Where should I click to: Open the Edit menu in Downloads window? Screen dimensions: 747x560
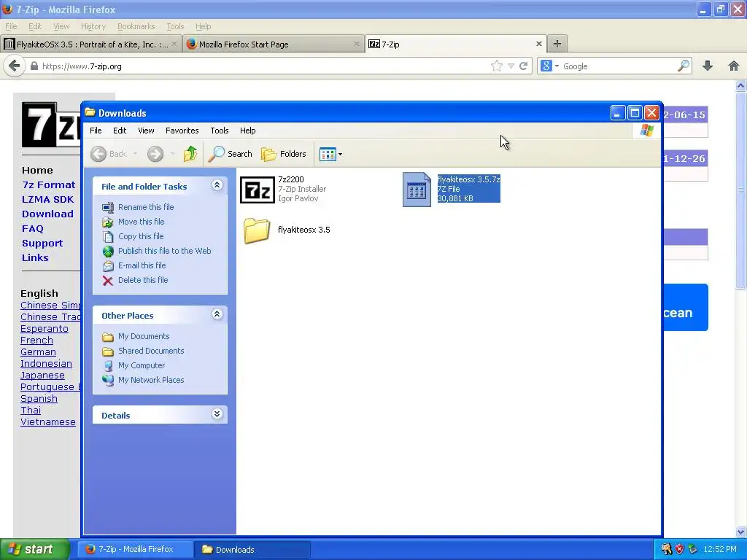click(x=120, y=131)
